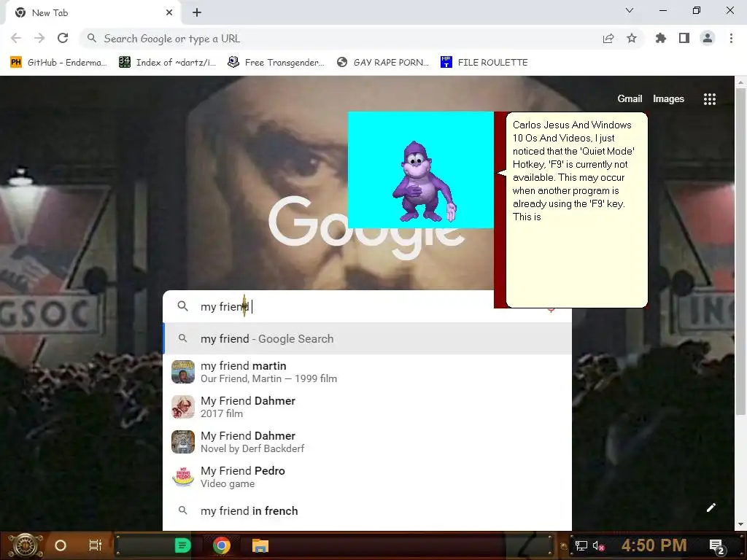Screen dimensions: 747x560
Task: Click the Chrome taskbar icon
Action: tap(222, 545)
